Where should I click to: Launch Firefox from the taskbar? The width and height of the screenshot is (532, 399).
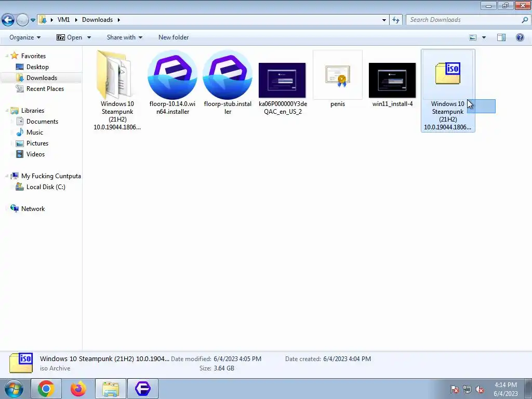click(78, 389)
